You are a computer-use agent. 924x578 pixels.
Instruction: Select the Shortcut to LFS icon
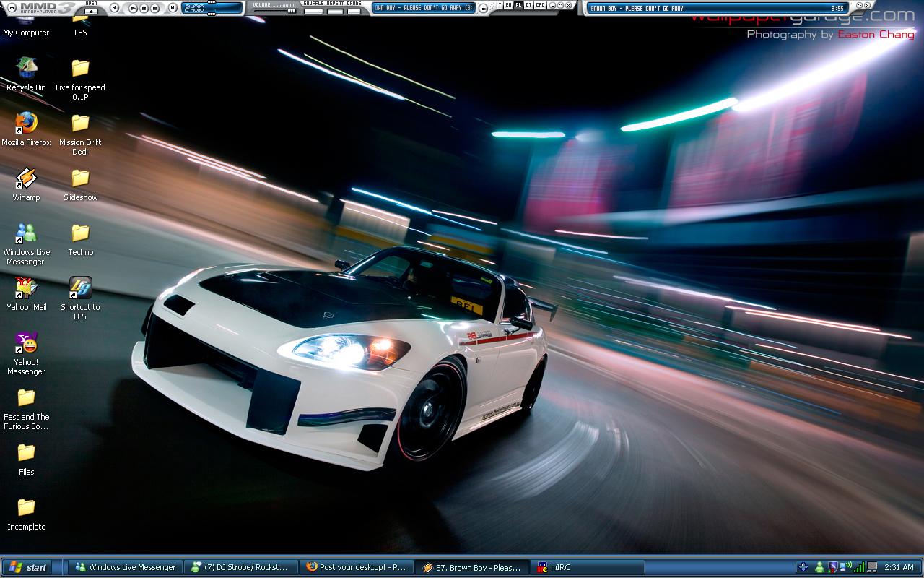tap(80, 298)
